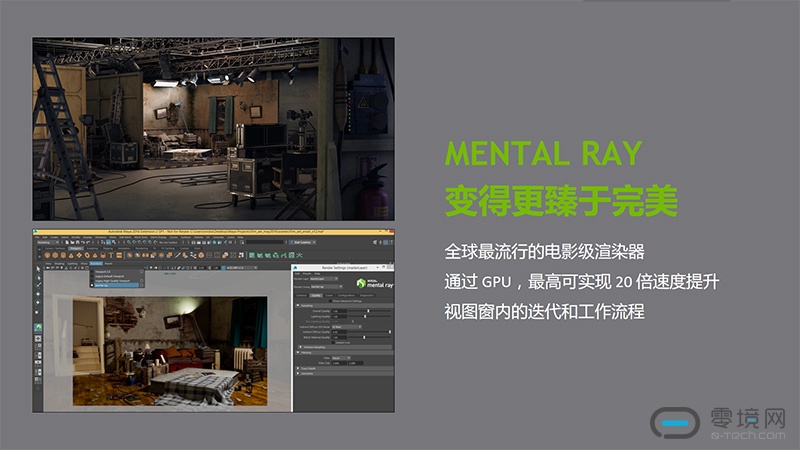The width and height of the screenshot is (800, 450).
Task: Switch to Quality tab in Render Settings
Action: (316, 295)
